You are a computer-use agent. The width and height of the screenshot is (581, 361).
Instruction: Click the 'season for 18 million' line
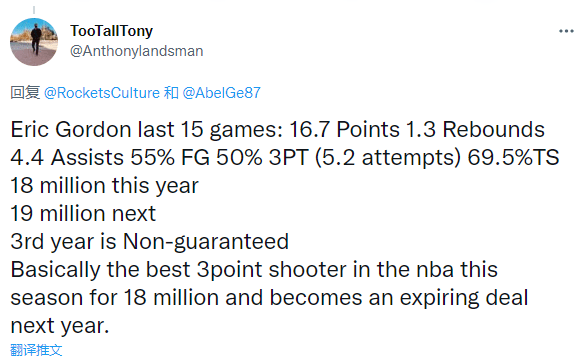[x=269, y=298]
